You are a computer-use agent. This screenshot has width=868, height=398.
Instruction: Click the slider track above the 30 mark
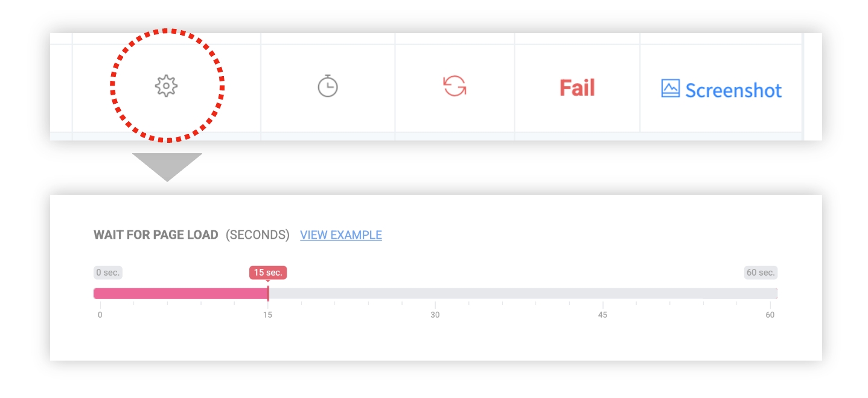point(435,294)
